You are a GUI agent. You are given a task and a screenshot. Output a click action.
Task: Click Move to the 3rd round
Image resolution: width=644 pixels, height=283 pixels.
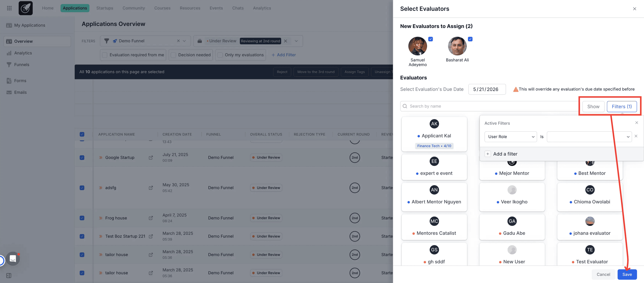316,72
